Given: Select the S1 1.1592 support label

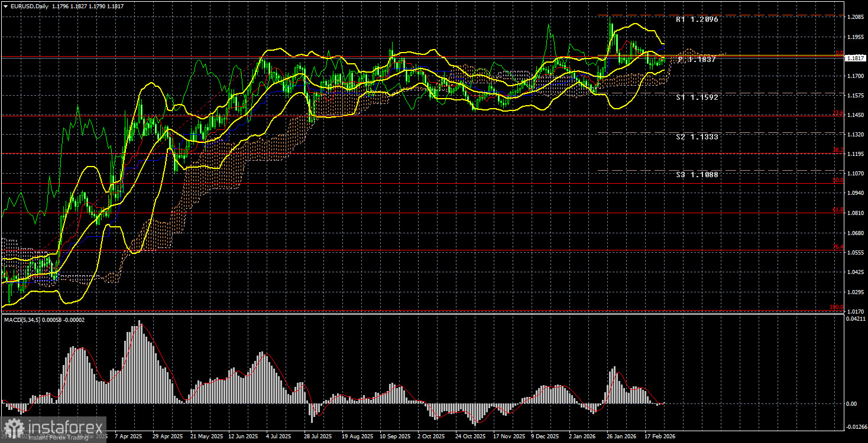Looking at the screenshot, I should point(697,96).
